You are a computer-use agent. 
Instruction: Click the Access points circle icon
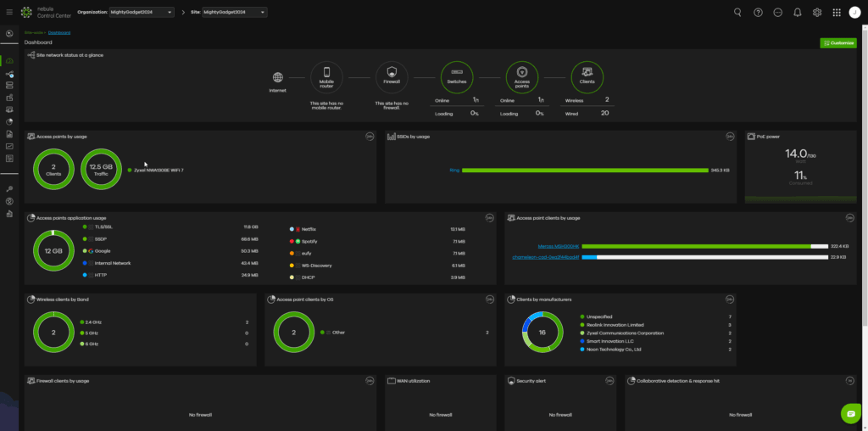tap(521, 76)
